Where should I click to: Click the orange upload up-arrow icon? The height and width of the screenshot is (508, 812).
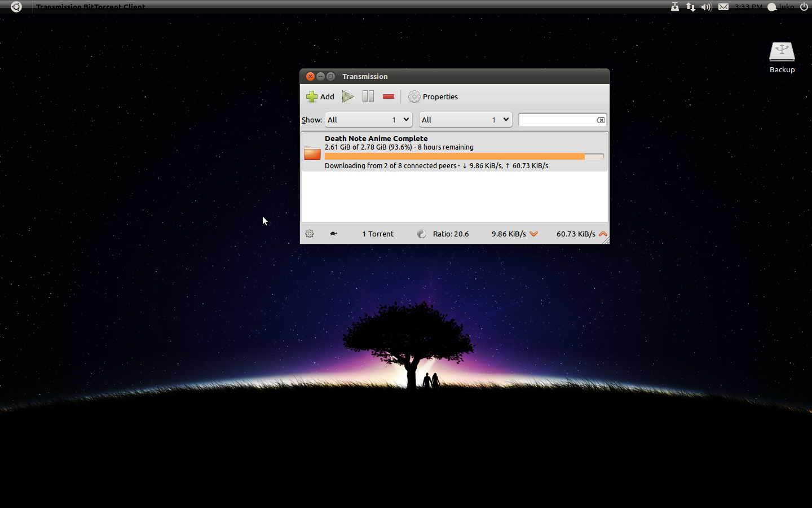[603, 234]
